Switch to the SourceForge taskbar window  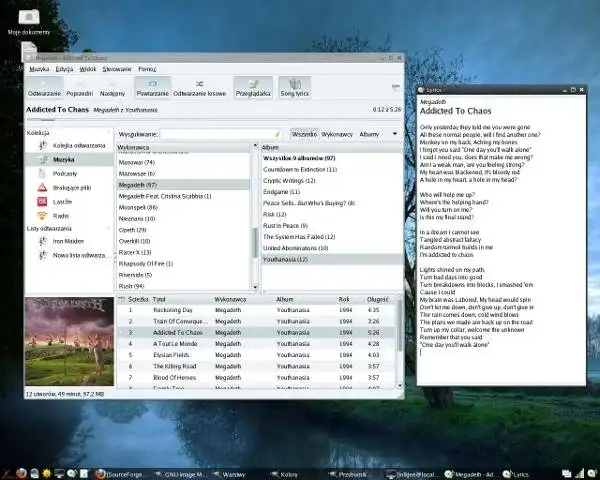(x=121, y=474)
